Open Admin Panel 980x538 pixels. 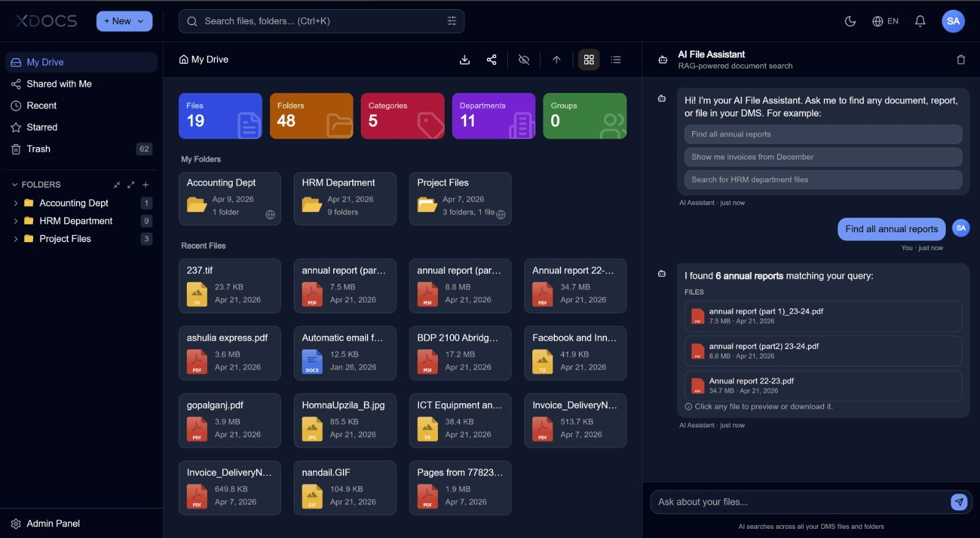81,523
